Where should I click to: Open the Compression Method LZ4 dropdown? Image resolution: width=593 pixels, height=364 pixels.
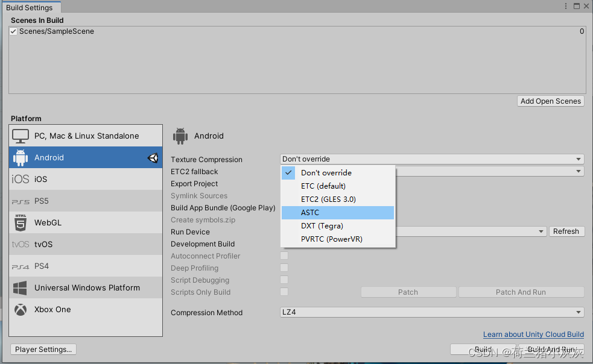tap(432, 312)
